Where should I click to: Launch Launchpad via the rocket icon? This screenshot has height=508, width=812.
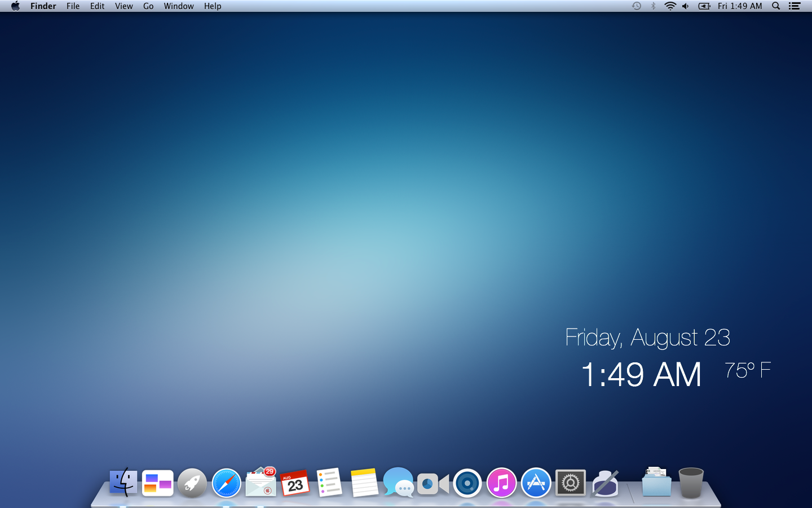[192, 483]
